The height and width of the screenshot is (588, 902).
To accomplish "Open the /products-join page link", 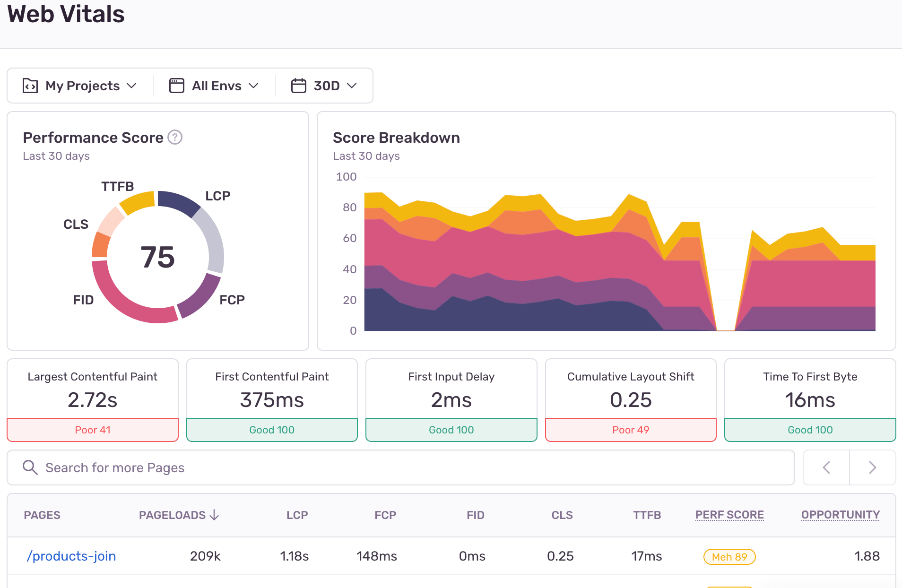I will 71,556.
